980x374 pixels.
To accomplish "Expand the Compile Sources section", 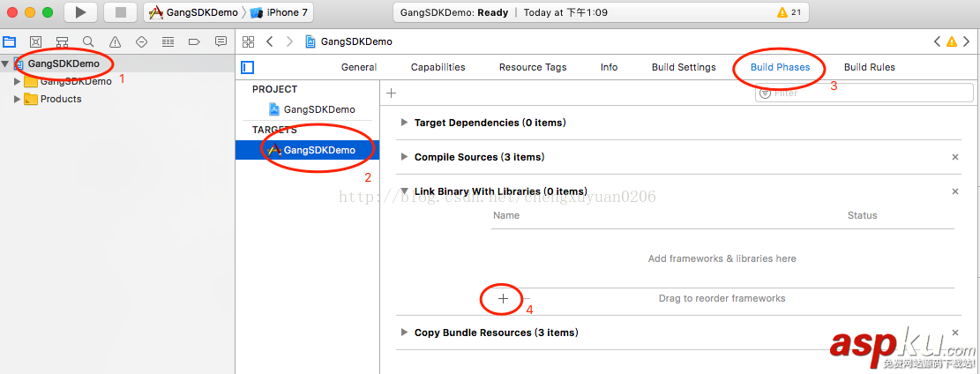I will (x=405, y=157).
